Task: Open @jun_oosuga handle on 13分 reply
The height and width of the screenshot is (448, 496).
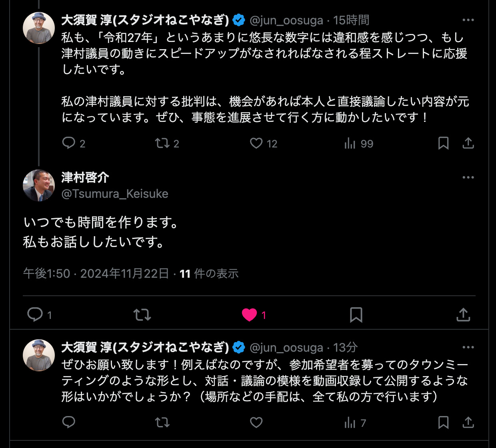Action: [x=286, y=348]
